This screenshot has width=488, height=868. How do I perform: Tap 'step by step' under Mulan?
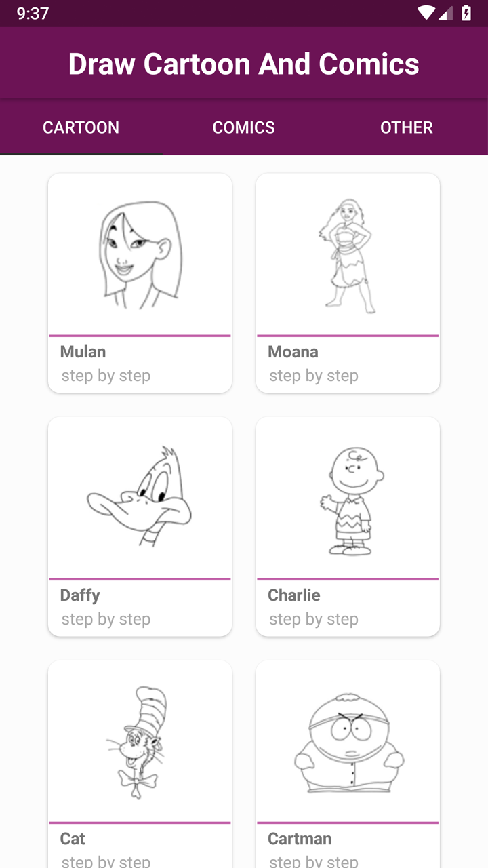[106, 375]
